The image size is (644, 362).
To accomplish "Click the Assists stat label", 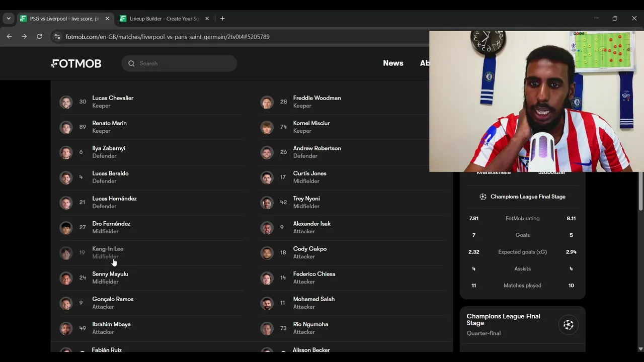I will pyautogui.click(x=522, y=269).
